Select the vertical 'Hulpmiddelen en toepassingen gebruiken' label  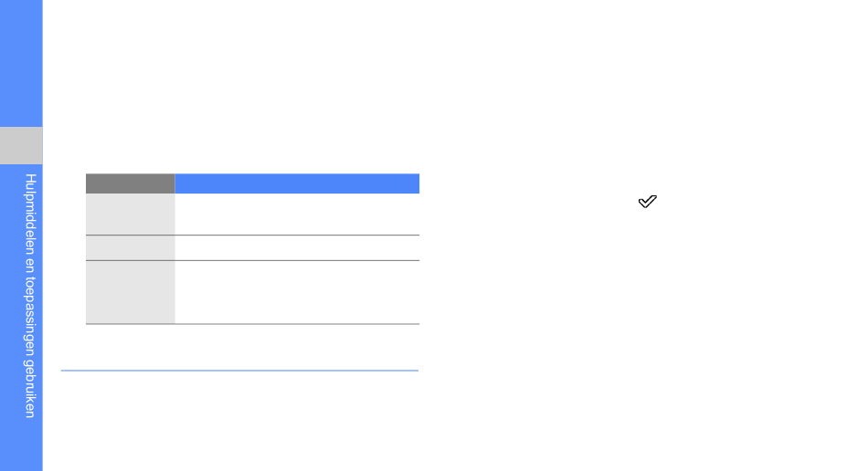click(30, 296)
